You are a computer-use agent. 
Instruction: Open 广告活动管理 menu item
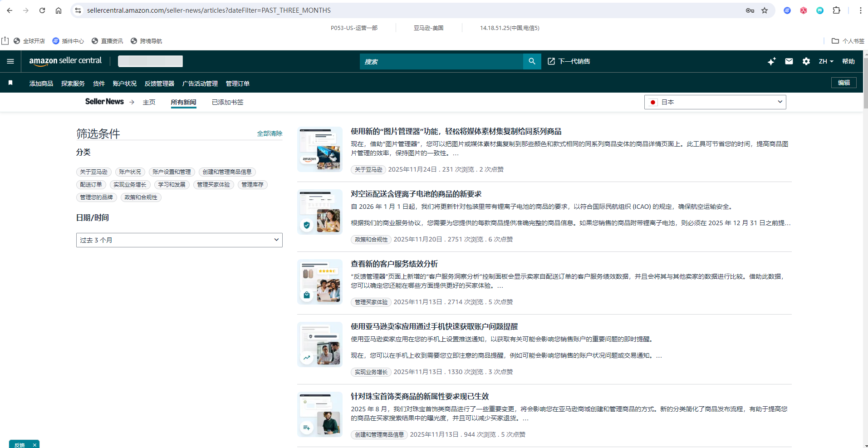200,84
